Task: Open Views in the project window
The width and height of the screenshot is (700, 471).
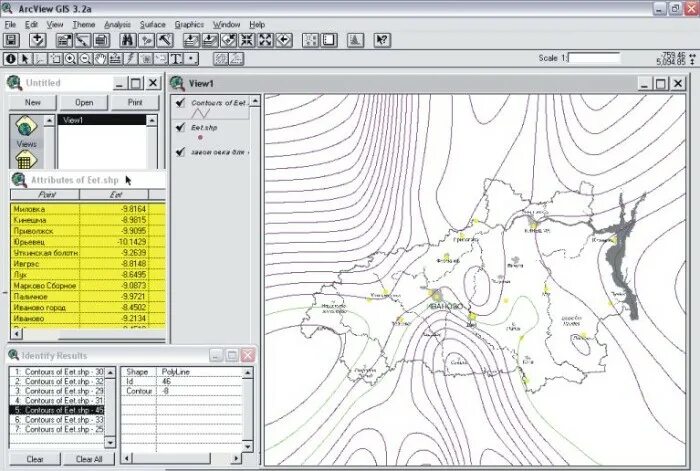Action: click(x=26, y=131)
